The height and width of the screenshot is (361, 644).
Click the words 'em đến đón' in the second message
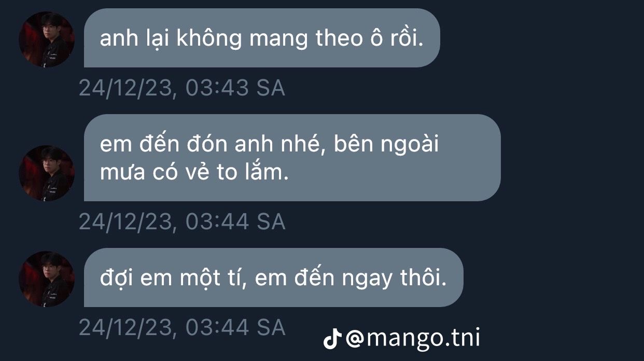(163, 144)
